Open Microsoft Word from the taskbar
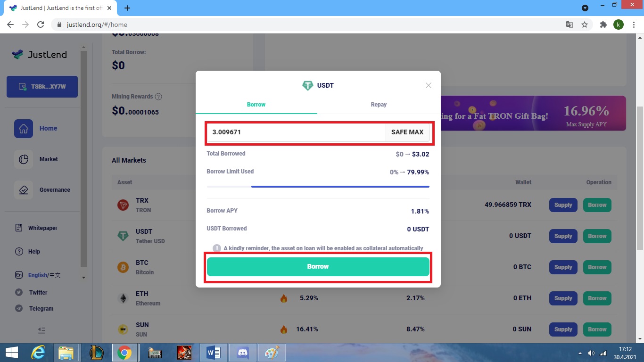The height and width of the screenshot is (362, 644). [214, 353]
